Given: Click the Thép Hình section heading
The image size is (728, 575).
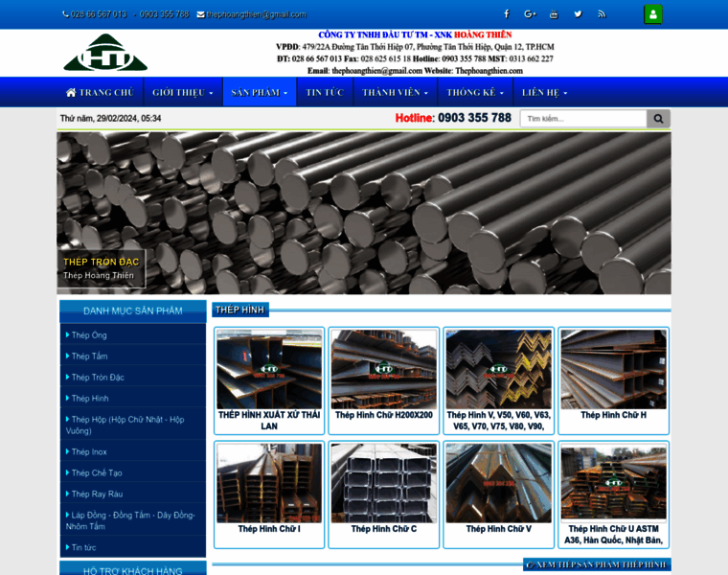Looking at the screenshot, I should 240,310.
